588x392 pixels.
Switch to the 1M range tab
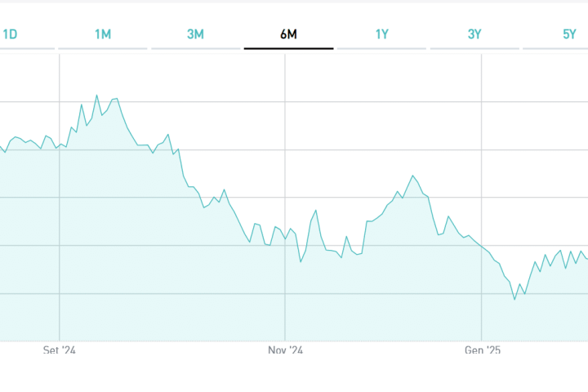[x=103, y=34]
